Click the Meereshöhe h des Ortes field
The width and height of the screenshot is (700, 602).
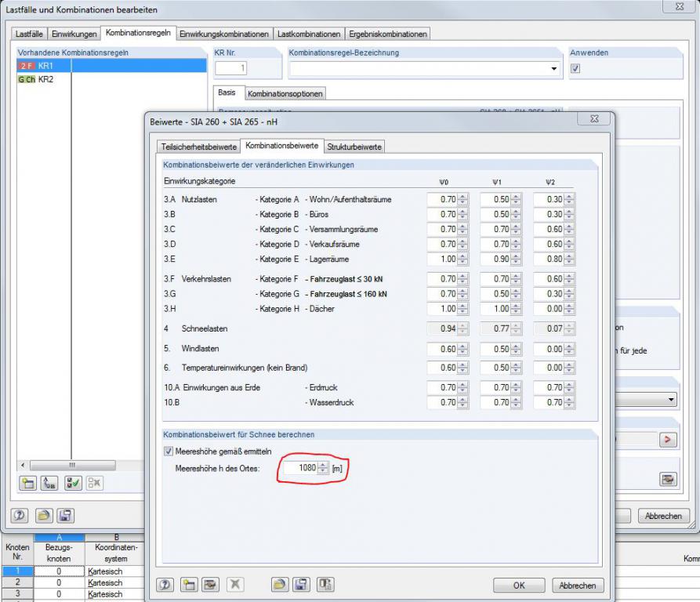(x=300, y=468)
